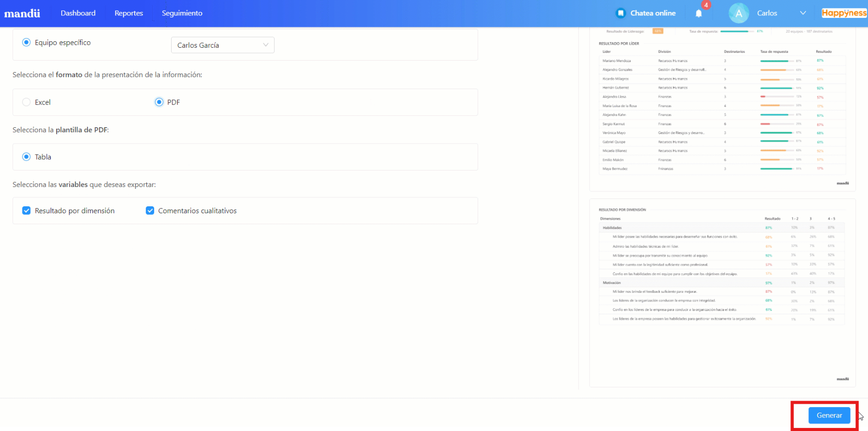Viewport: 868px width, 431px height.
Task: Open the Carlos García dropdown
Action: [x=223, y=45]
